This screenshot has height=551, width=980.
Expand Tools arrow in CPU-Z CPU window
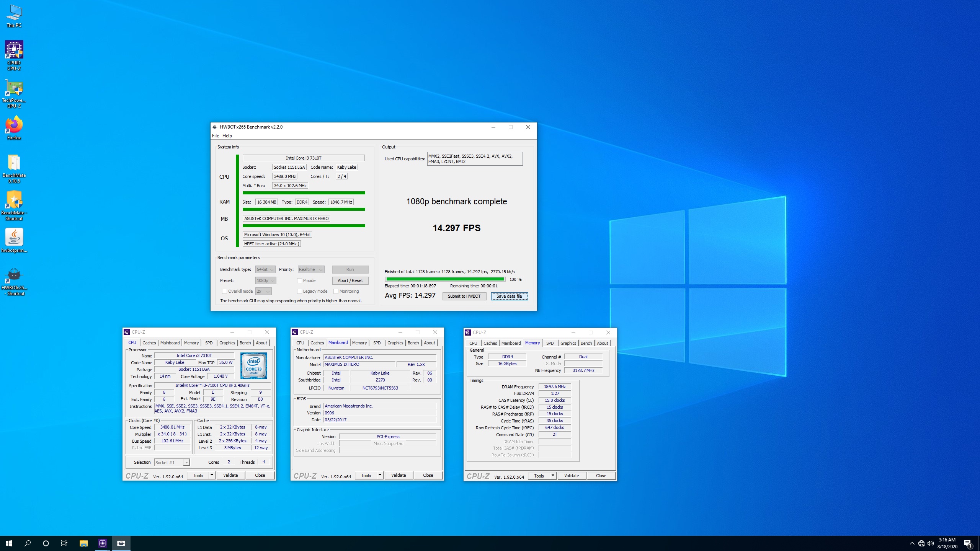coord(212,475)
